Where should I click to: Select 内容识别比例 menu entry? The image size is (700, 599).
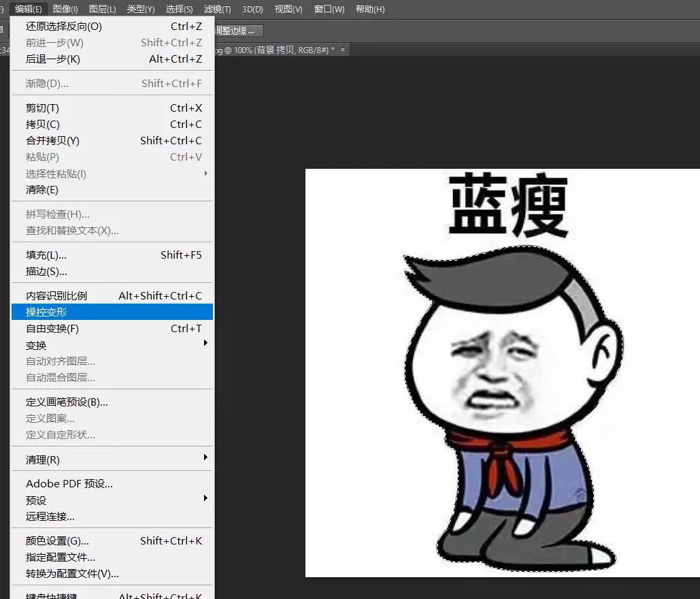pyautogui.click(x=112, y=295)
